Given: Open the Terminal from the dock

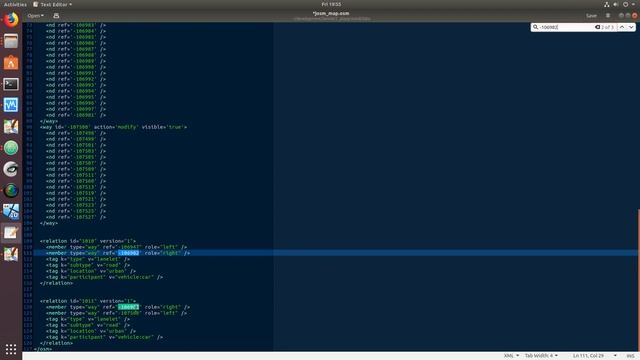Looking at the screenshot, I should pyautogui.click(x=11, y=84).
